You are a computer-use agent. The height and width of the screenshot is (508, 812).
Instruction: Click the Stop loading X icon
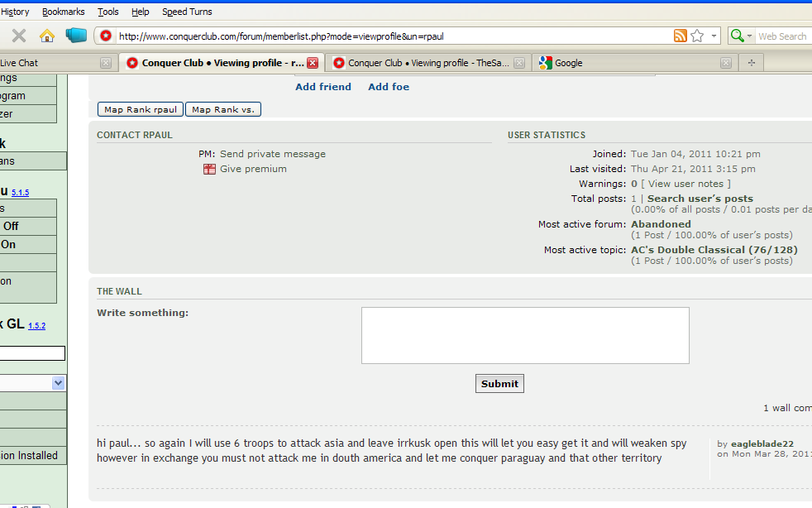click(x=19, y=36)
